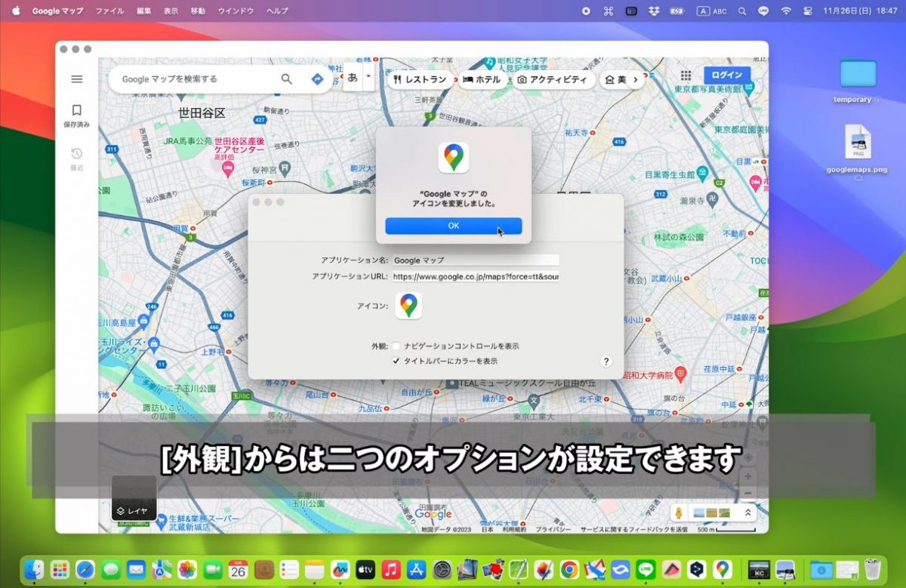Image resolution: width=906 pixels, height=588 pixels.
Task: Open Launchpad from the Dock
Action: (60, 568)
